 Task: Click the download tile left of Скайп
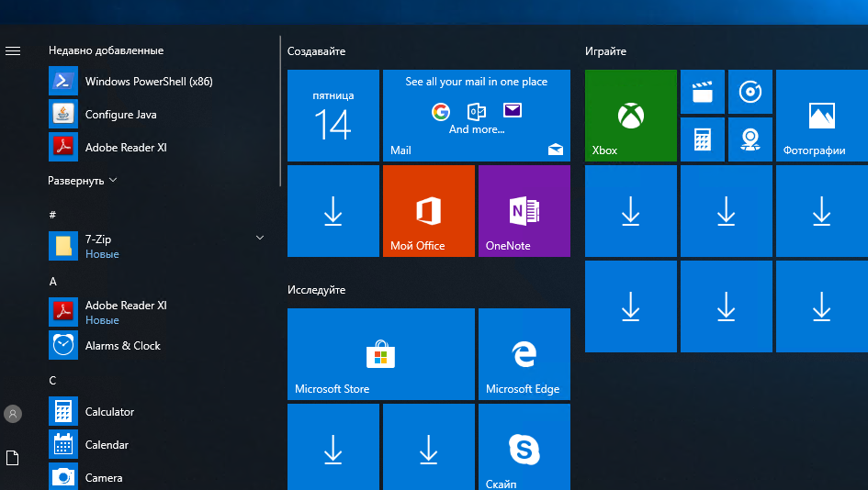pyautogui.click(x=428, y=447)
